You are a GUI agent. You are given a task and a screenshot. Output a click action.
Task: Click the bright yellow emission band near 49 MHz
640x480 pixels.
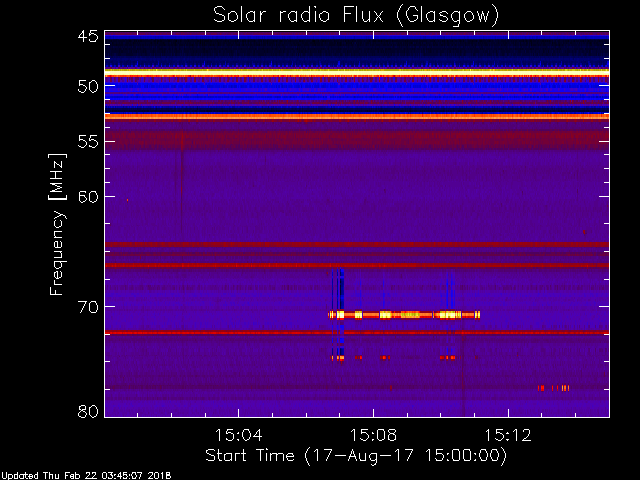point(357,72)
